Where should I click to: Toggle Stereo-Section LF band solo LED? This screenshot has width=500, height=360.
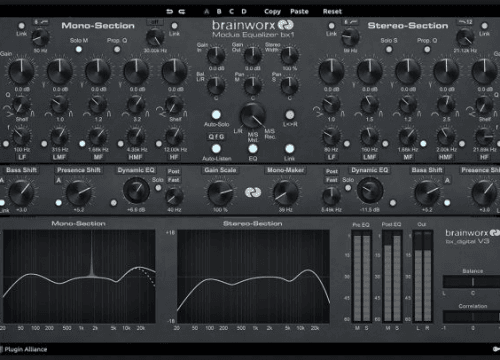(x=347, y=144)
